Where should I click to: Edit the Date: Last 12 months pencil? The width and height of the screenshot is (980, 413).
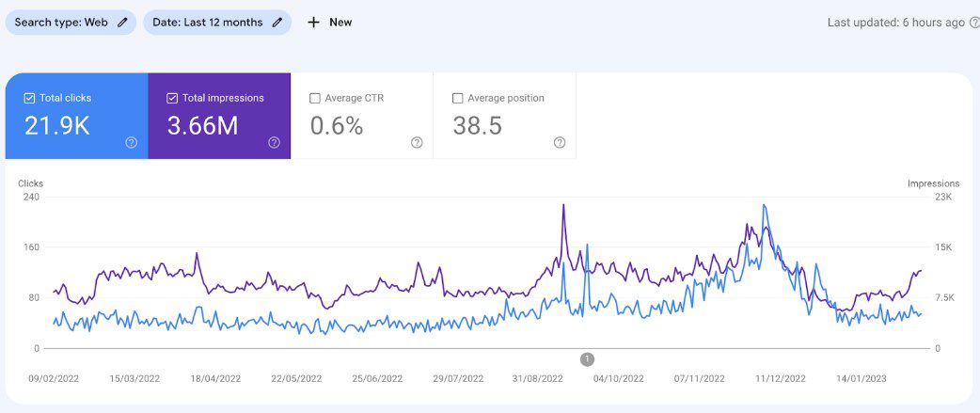277,23
